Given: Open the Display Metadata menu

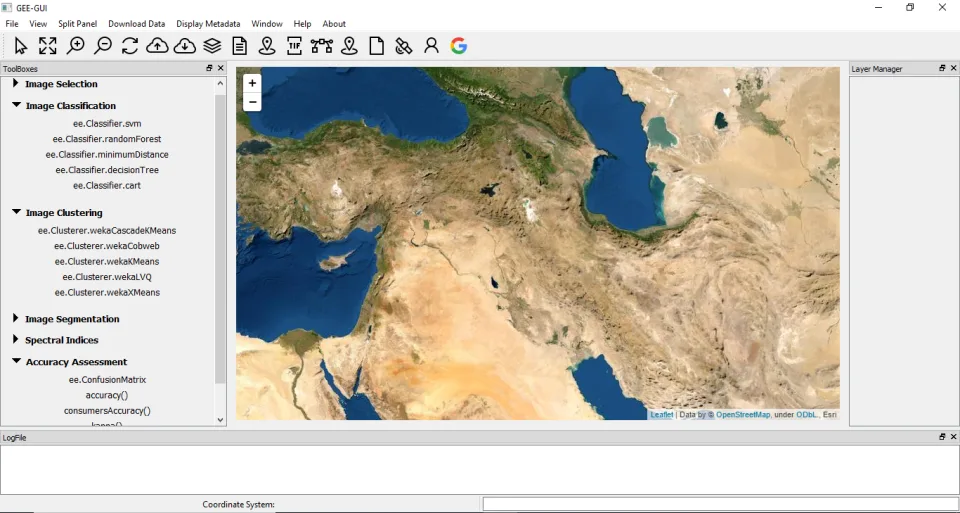Looking at the screenshot, I should pyautogui.click(x=208, y=24).
